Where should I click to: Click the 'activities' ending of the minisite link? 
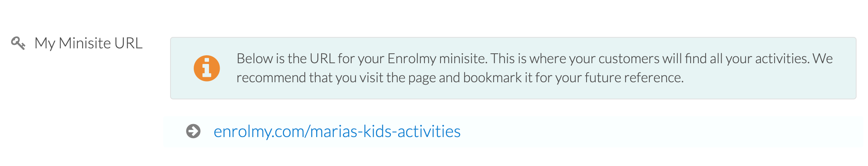point(429,131)
